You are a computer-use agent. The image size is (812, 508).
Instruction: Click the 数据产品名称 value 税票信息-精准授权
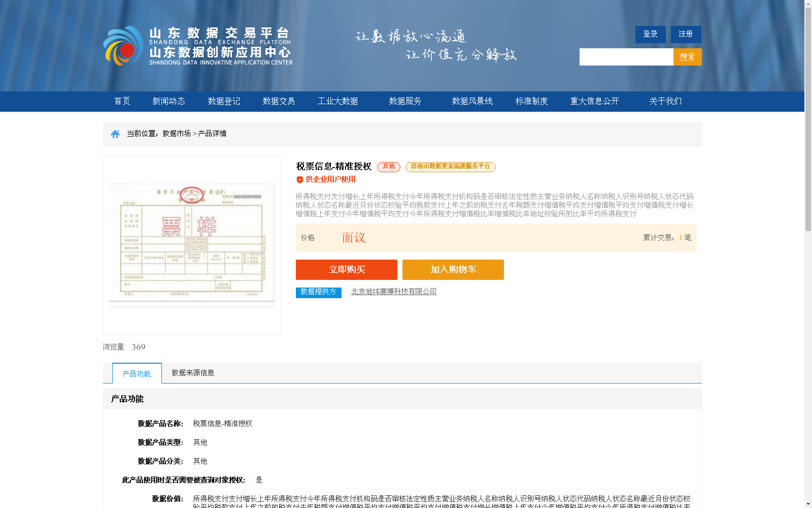223,424
